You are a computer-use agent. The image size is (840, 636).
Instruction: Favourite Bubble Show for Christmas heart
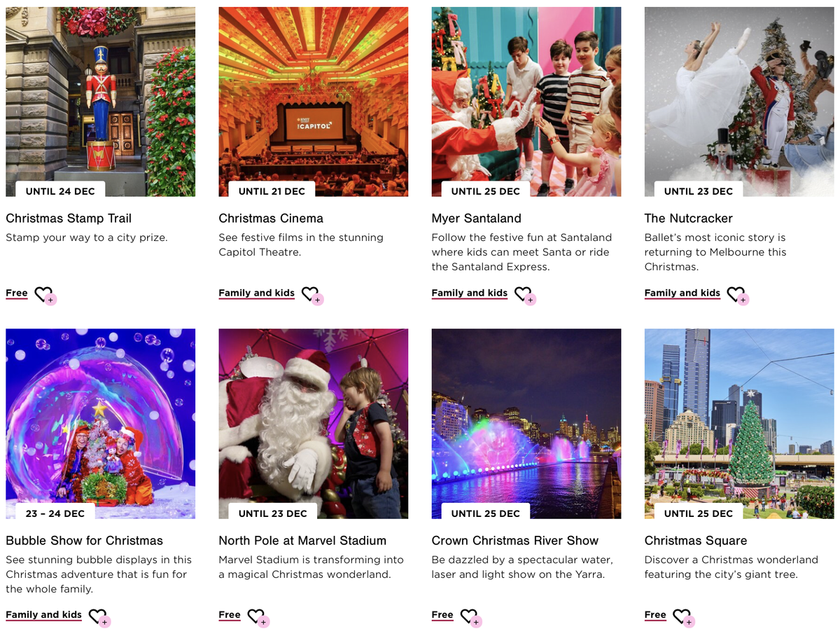99,617
